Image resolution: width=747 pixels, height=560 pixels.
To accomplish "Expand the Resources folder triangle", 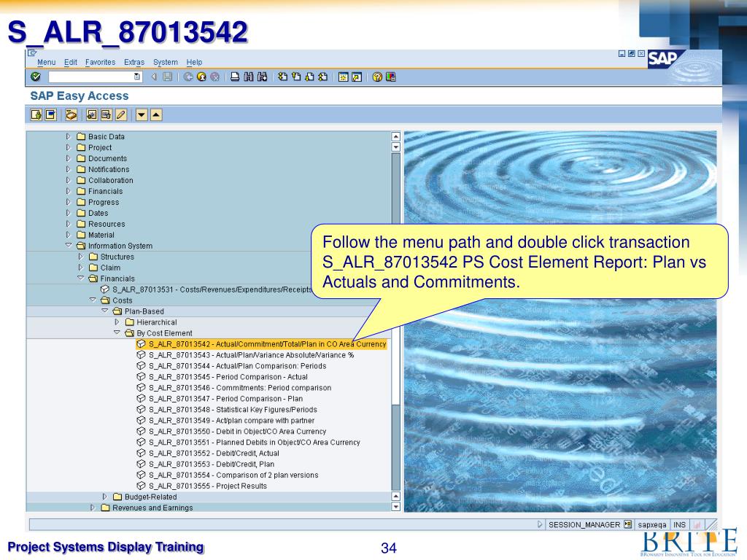I will 68,224.
